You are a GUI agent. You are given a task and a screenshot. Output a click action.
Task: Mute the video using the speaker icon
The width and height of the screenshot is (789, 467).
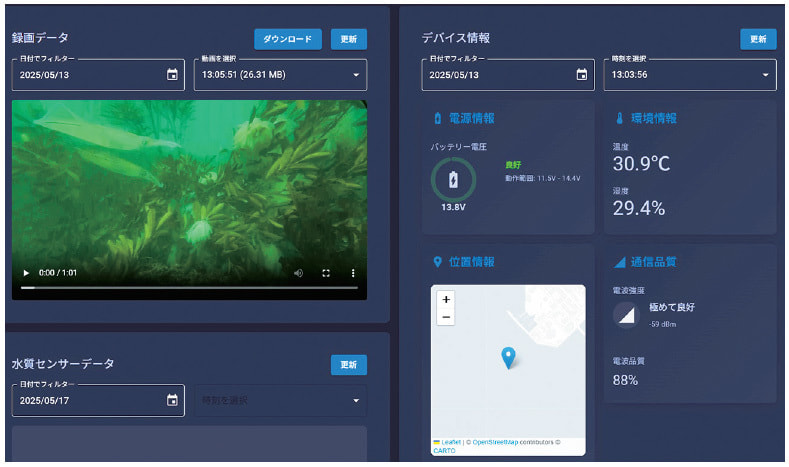click(298, 272)
